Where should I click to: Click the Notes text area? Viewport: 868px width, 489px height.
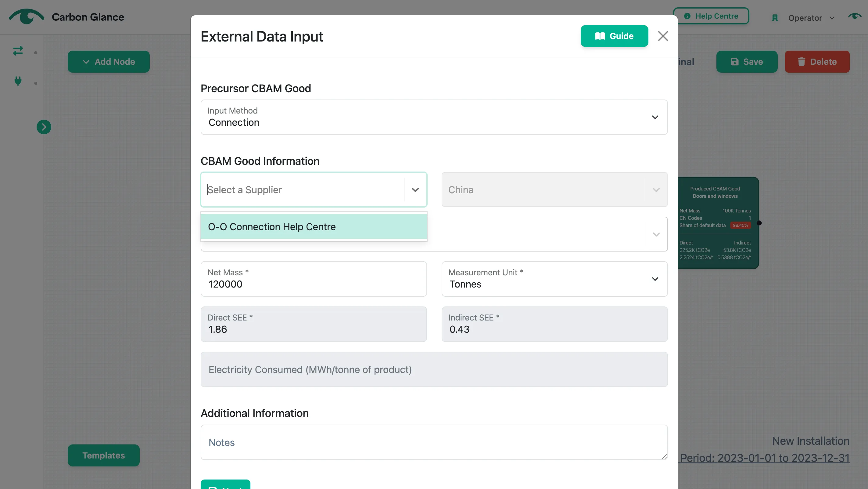click(434, 442)
